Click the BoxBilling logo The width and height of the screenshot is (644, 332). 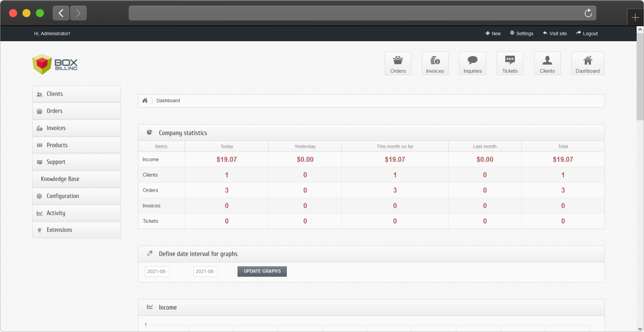(x=55, y=64)
